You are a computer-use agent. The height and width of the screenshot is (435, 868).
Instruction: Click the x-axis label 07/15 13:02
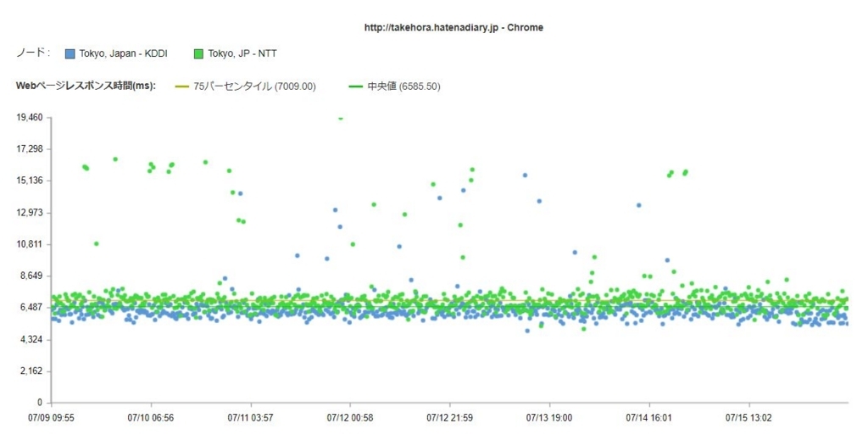(748, 418)
